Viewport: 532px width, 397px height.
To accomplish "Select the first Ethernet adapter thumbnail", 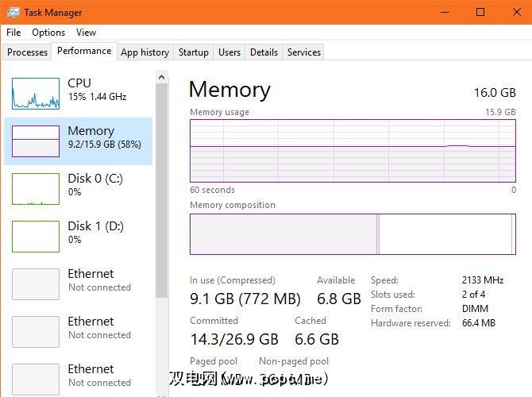I will click(x=36, y=284).
